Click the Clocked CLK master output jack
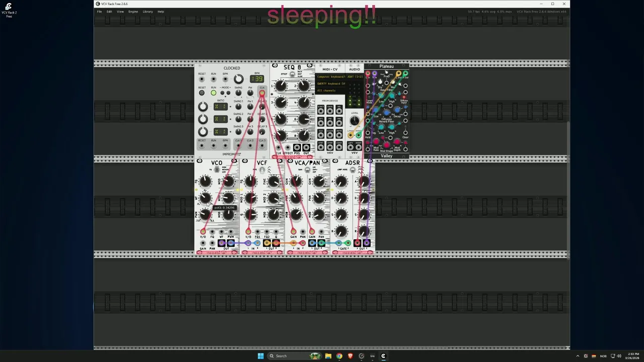The image size is (644, 362). (x=262, y=93)
